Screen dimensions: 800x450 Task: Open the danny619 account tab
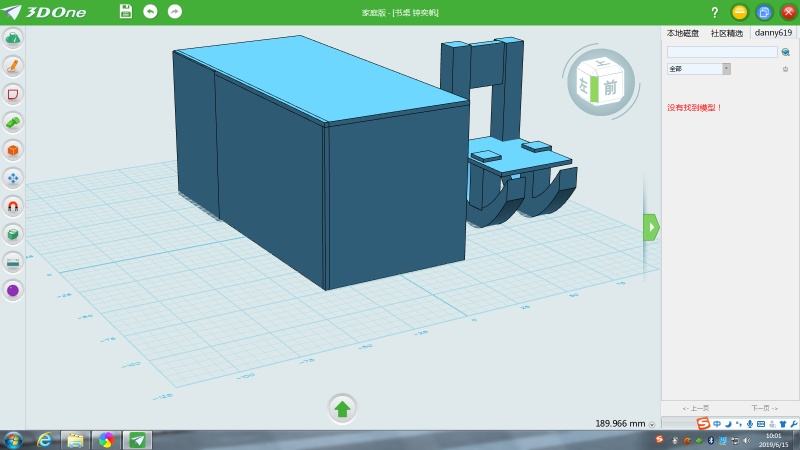(773, 33)
